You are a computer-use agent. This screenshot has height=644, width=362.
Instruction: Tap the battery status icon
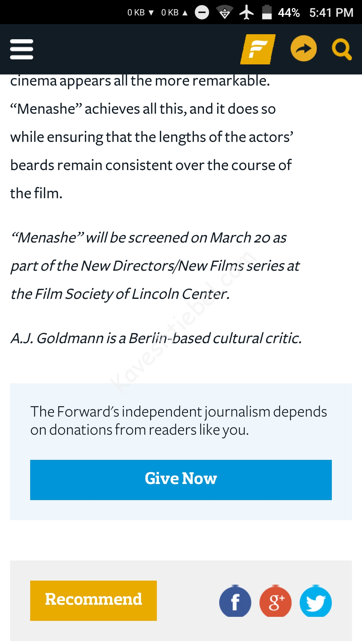tap(267, 13)
